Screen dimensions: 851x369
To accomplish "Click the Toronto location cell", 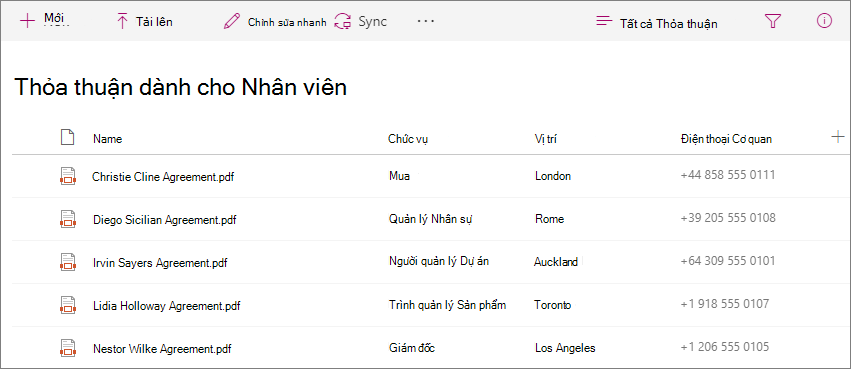I will click(x=552, y=305).
